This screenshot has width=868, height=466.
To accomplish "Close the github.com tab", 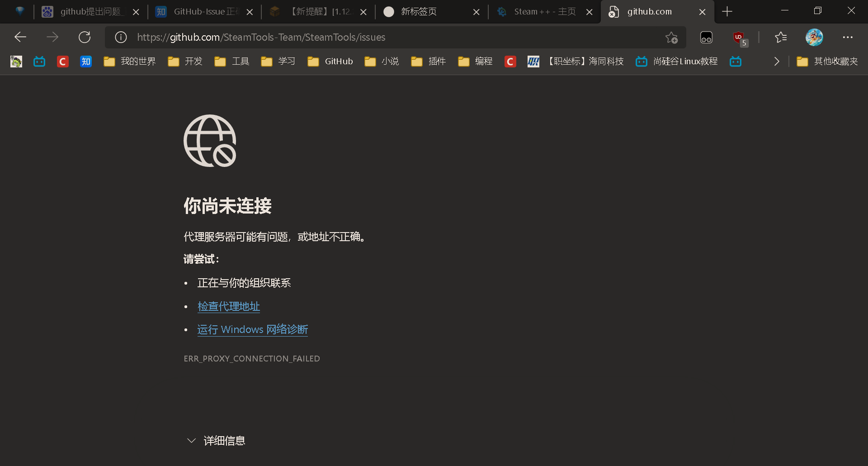I will (702, 12).
